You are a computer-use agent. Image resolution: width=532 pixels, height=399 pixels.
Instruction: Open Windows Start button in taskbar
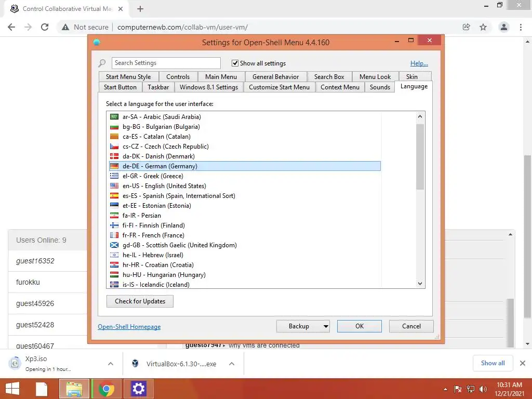click(12, 389)
